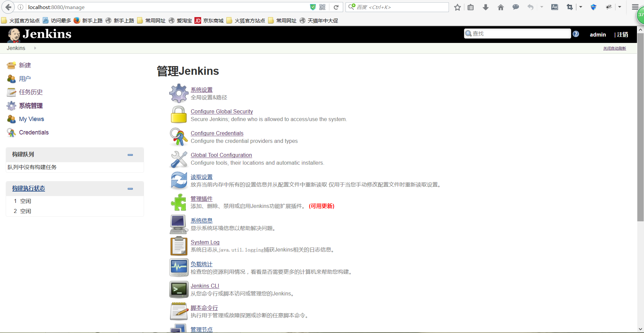Viewport: 644px width, 333px height.
Task: Open Credentials in the sidebar
Action: pyautogui.click(x=34, y=132)
